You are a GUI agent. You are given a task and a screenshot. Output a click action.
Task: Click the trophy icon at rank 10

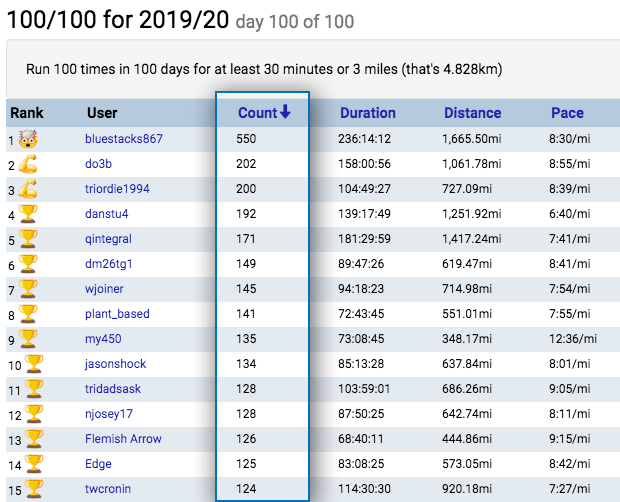click(34, 364)
